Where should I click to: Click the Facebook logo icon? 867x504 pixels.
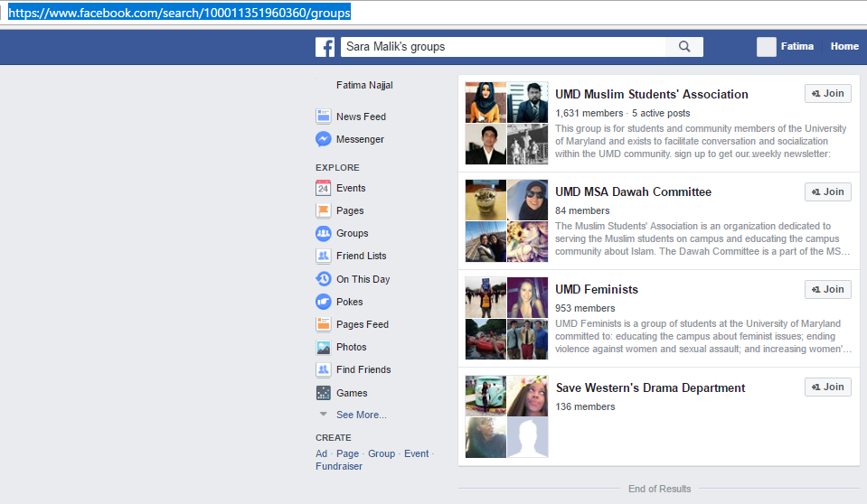coord(325,47)
